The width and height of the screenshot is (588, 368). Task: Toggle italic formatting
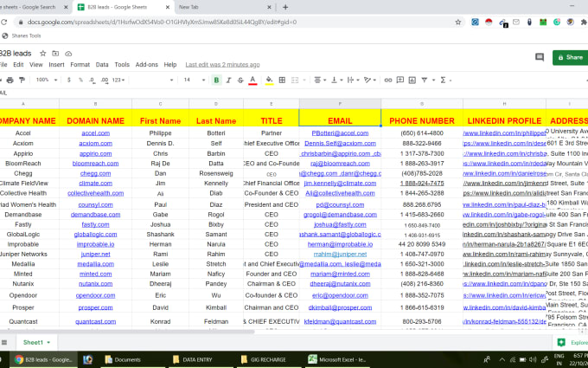(x=228, y=80)
